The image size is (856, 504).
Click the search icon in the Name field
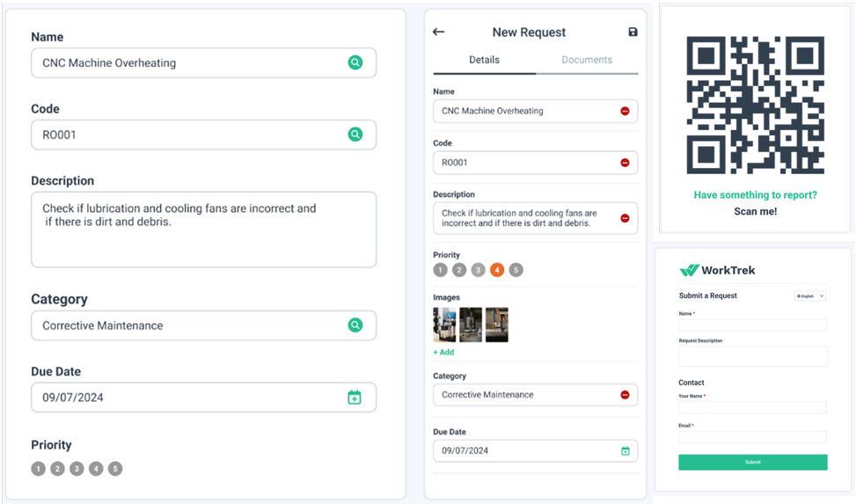[355, 62]
